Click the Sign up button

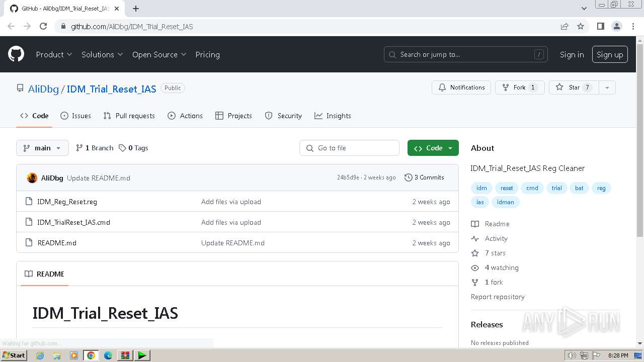pos(610,54)
